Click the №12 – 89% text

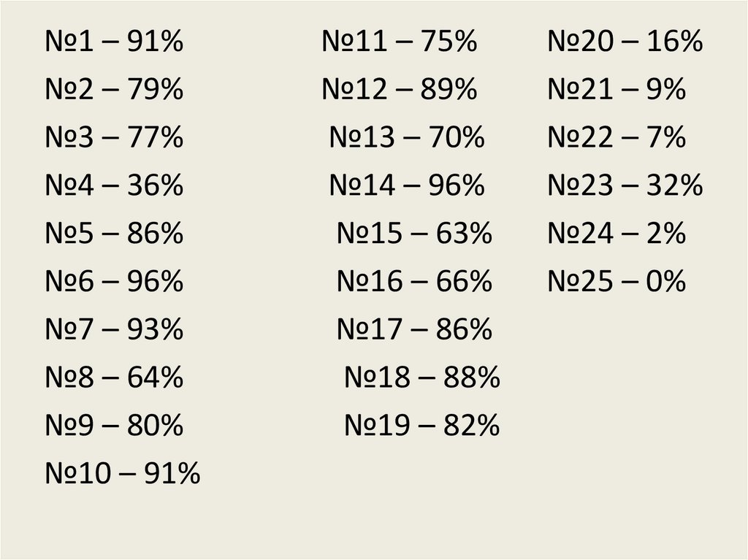pyautogui.click(x=399, y=91)
